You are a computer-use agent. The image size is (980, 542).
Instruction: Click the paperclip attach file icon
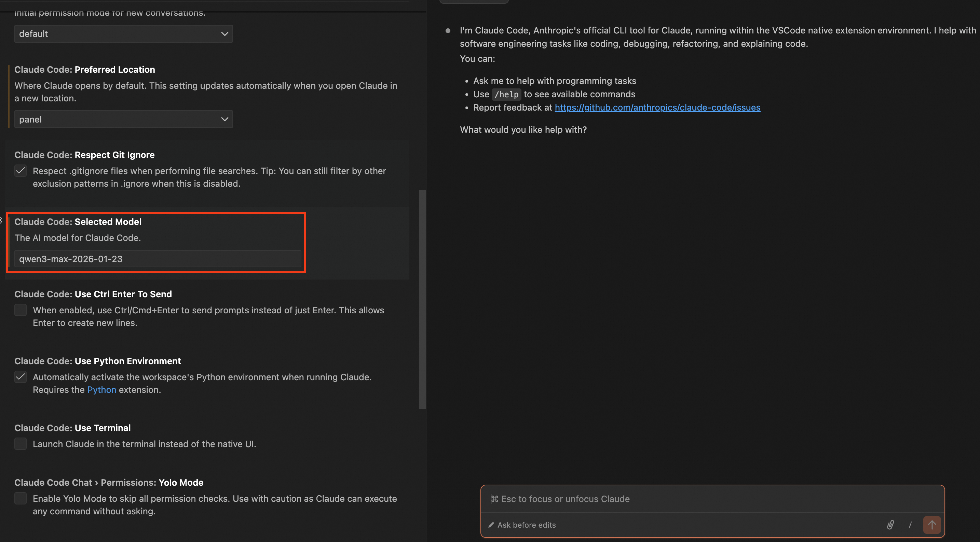point(890,525)
